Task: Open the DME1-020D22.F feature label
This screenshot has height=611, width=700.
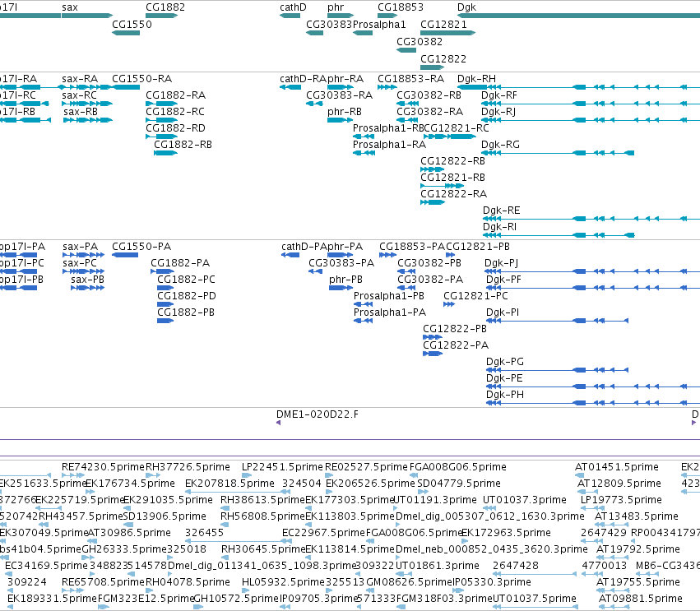Action: [x=318, y=414]
